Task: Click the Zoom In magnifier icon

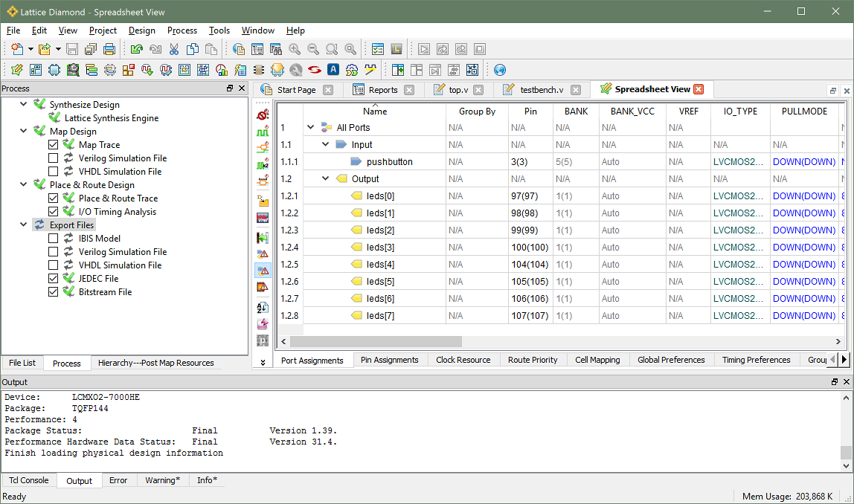Action: coord(295,50)
